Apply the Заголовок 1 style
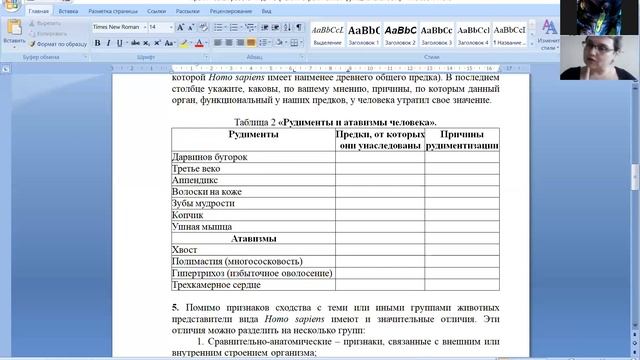The width and height of the screenshot is (640, 360). (364, 35)
